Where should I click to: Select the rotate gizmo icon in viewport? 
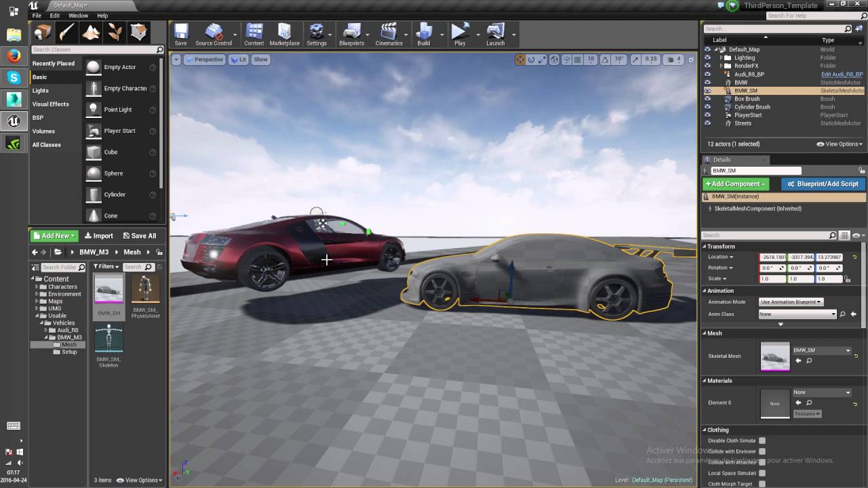(x=531, y=60)
